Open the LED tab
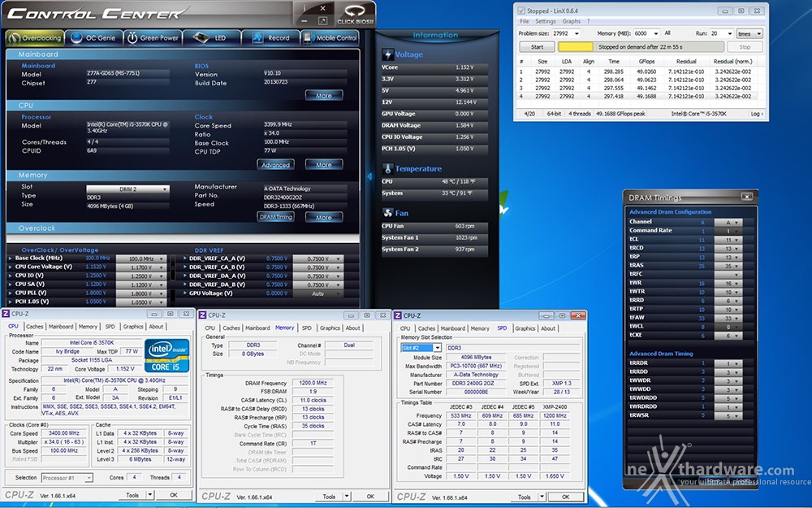The width and height of the screenshot is (812, 508). [211, 38]
